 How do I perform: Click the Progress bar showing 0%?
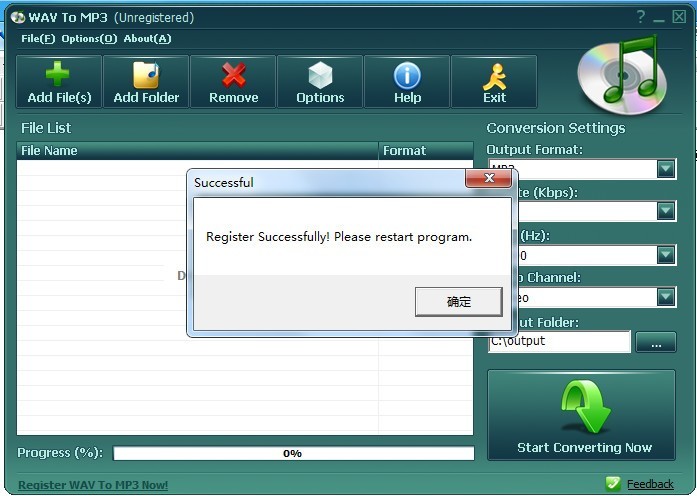[293, 453]
